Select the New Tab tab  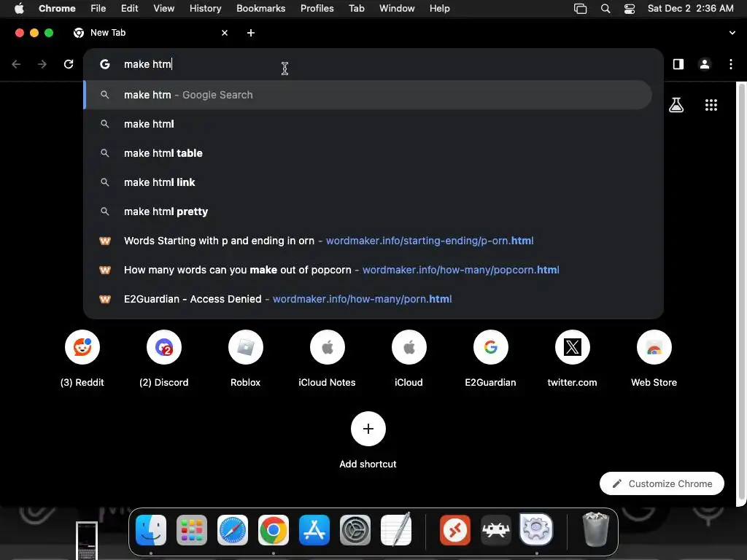[x=150, y=33]
